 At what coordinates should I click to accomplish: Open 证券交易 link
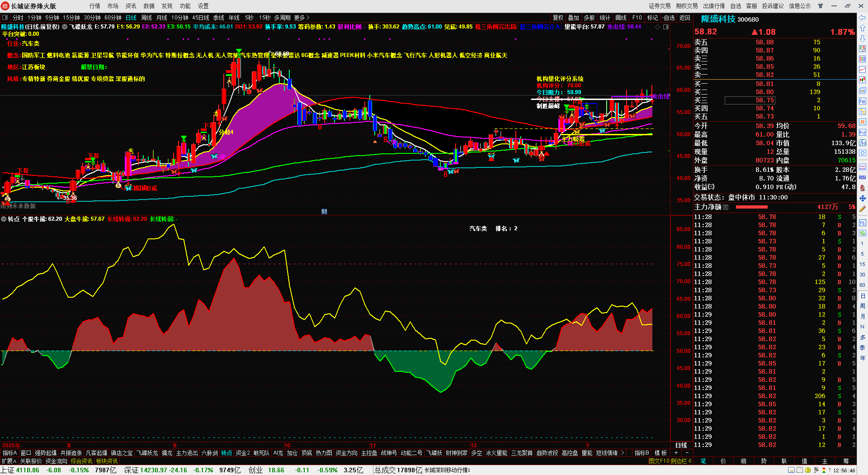660,6
